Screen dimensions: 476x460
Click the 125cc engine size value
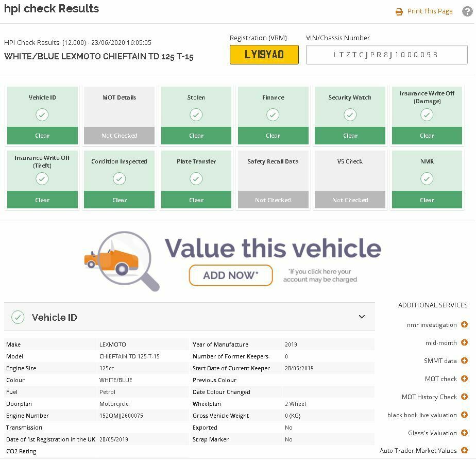pos(107,368)
